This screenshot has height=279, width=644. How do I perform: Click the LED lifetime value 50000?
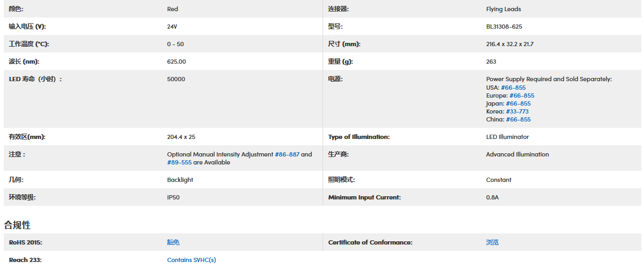click(x=176, y=79)
